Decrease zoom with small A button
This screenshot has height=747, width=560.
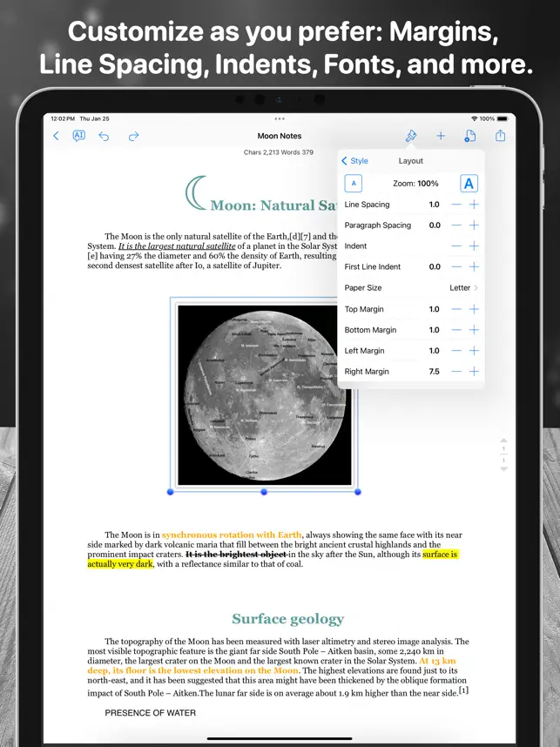coord(354,184)
